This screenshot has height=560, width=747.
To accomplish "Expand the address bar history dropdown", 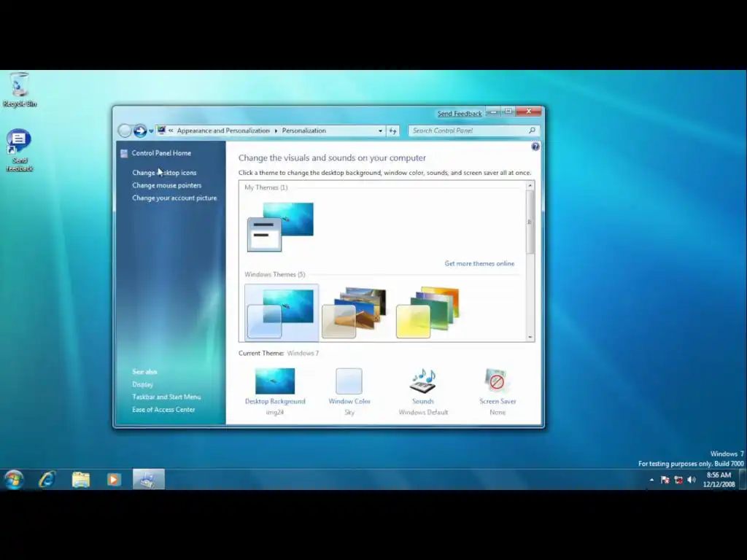I will click(x=380, y=131).
